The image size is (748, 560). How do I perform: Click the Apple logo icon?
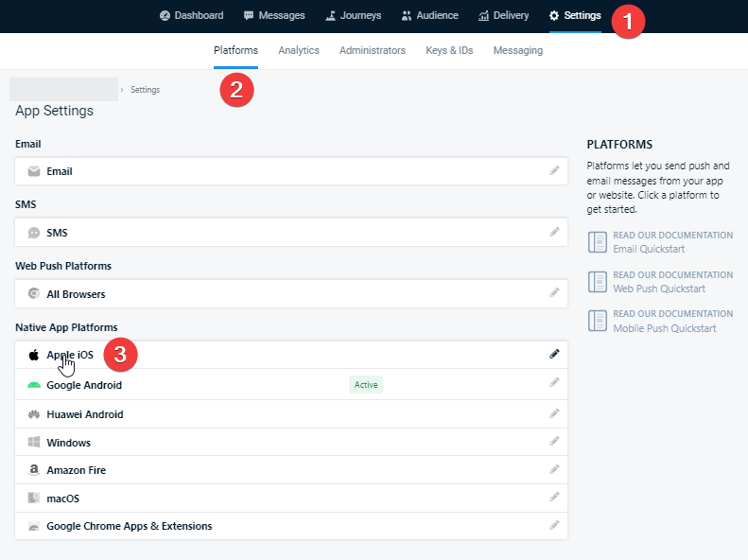[x=34, y=355]
